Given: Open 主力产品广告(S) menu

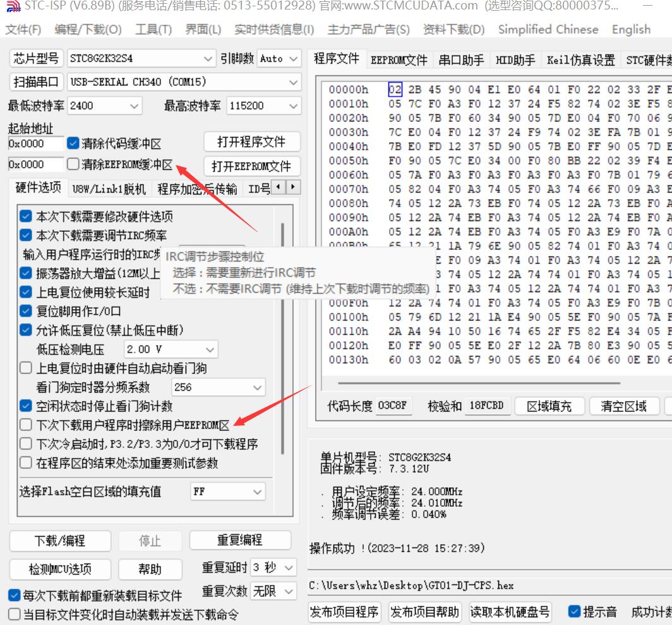Looking at the screenshot, I should (x=369, y=30).
